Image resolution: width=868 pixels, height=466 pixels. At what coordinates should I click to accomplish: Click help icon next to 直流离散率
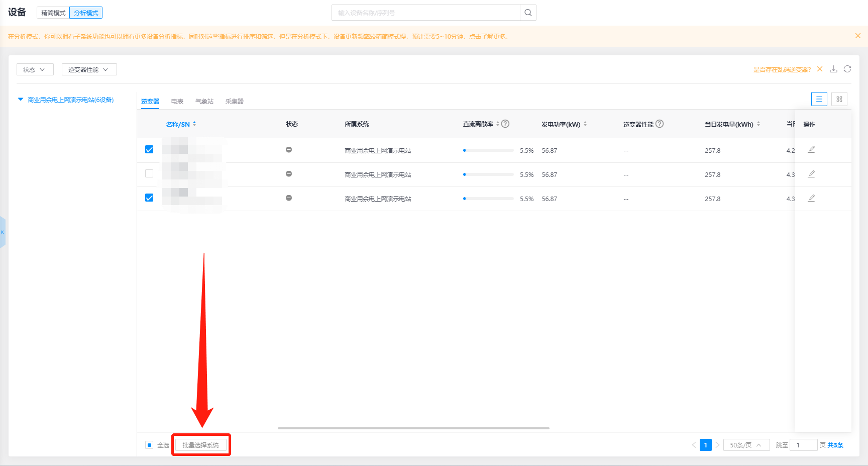point(505,124)
